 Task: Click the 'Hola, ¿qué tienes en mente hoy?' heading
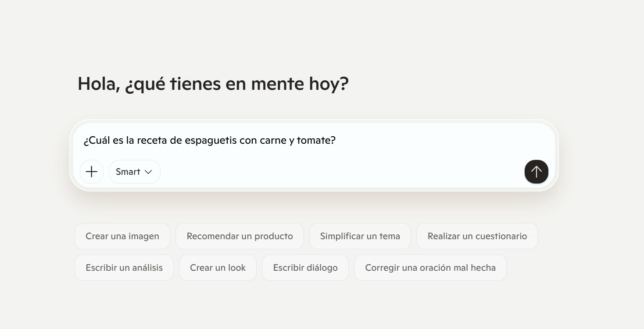pos(213,84)
